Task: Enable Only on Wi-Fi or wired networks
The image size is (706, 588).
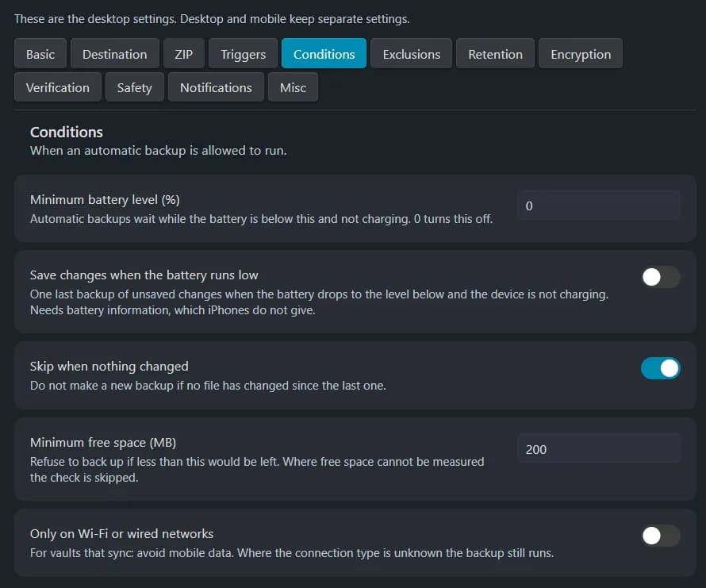Action: [661, 536]
